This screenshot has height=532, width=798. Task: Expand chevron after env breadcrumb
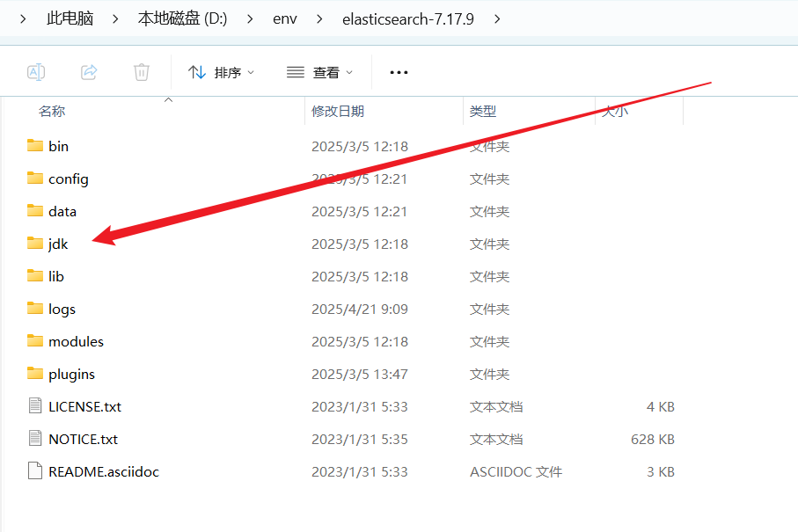(x=319, y=18)
